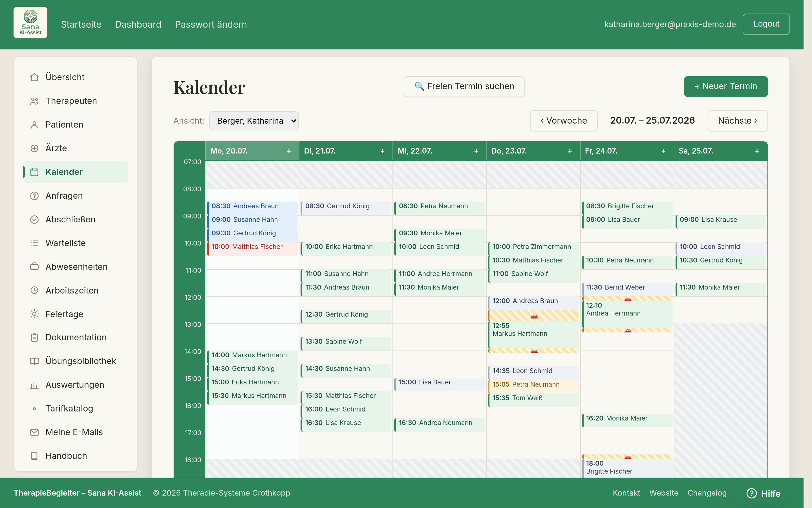The width and height of the screenshot is (812, 508).
Task: Open the 13:30 Sabine Wolf appointment
Action: pos(346,343)
